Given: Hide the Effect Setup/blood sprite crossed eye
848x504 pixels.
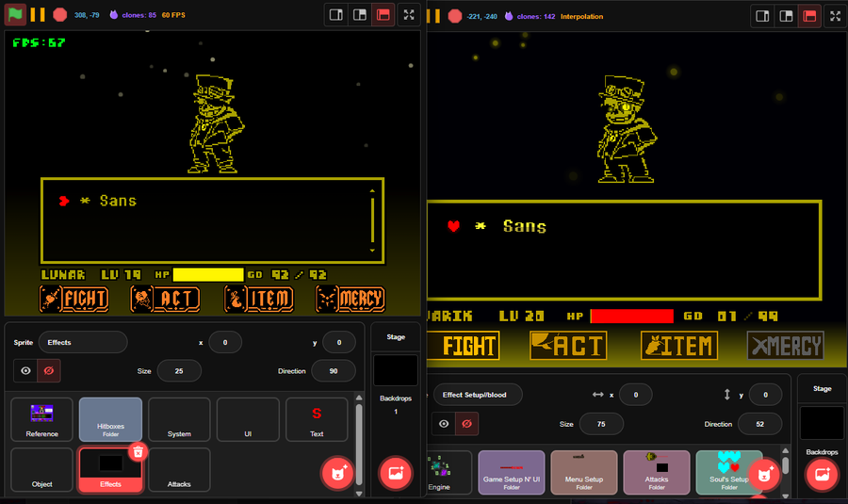Looking at the screenshot, I should tap(466, 423).
